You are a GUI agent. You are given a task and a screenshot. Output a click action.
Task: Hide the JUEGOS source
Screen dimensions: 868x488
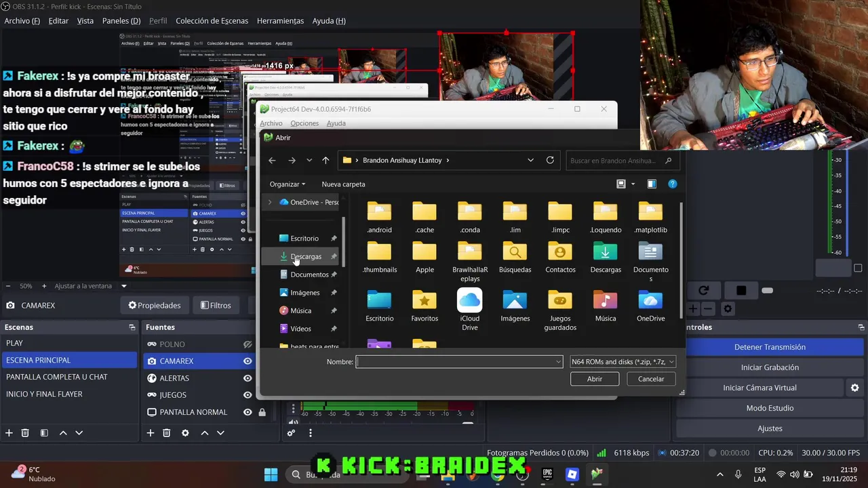pyautogui.click(x=248, y=395)
